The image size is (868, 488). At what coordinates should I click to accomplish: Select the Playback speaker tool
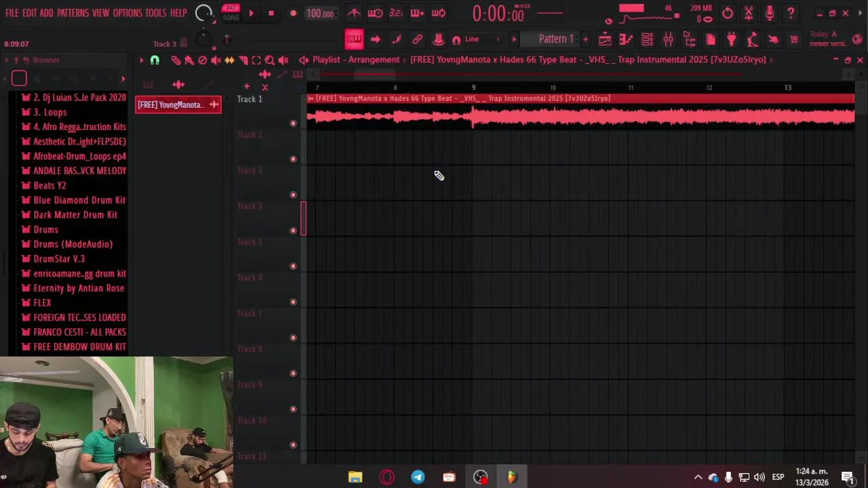point(283,60)
